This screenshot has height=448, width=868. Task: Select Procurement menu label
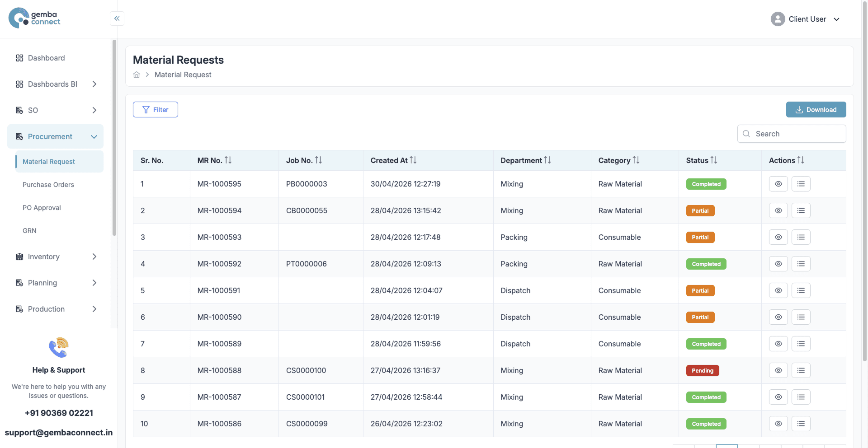[x=50, y=136]
